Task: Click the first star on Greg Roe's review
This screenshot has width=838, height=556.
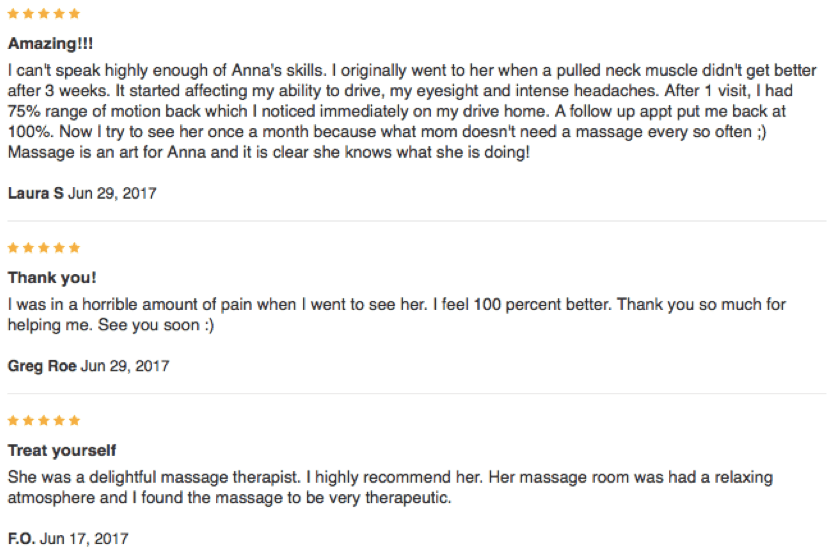Action: tap(12, 248)
